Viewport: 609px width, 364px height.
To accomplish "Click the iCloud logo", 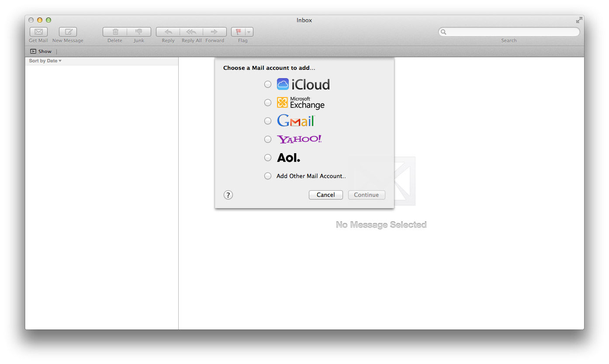I will (x=303, y=84).
